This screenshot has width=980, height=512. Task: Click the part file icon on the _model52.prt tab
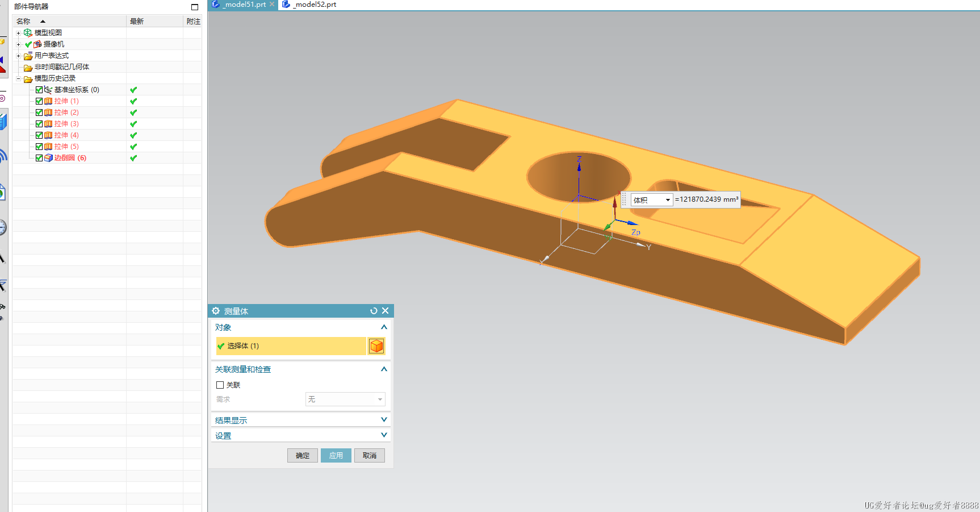pos(286,4)
